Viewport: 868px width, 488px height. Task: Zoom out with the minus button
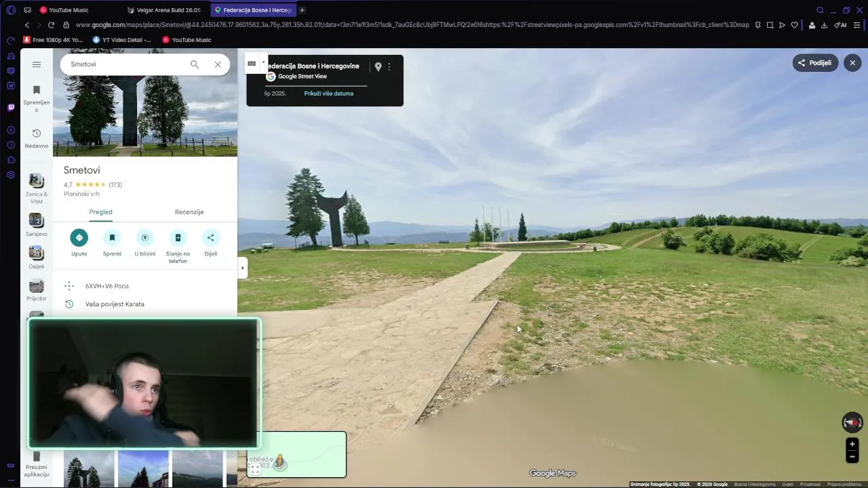point(852,457)
